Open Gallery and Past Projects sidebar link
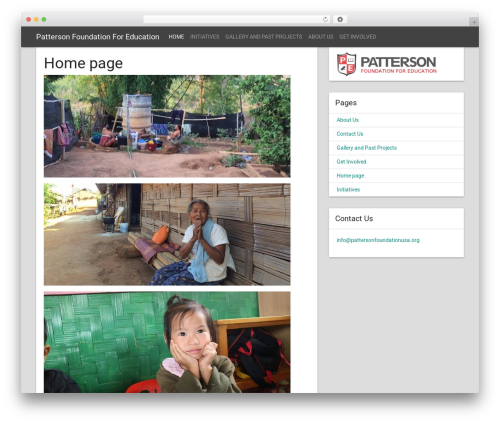The height and width of the screenshot is (423, 500). tap(367, 148)
